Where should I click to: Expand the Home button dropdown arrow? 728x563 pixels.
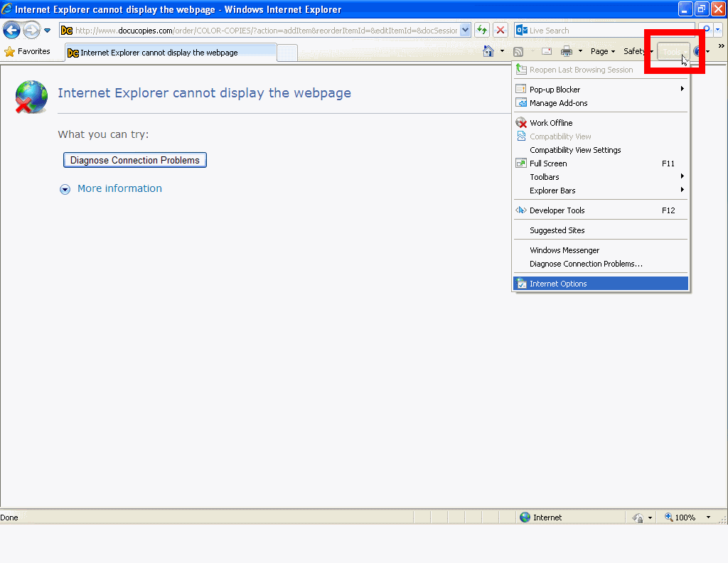[502, 51]
